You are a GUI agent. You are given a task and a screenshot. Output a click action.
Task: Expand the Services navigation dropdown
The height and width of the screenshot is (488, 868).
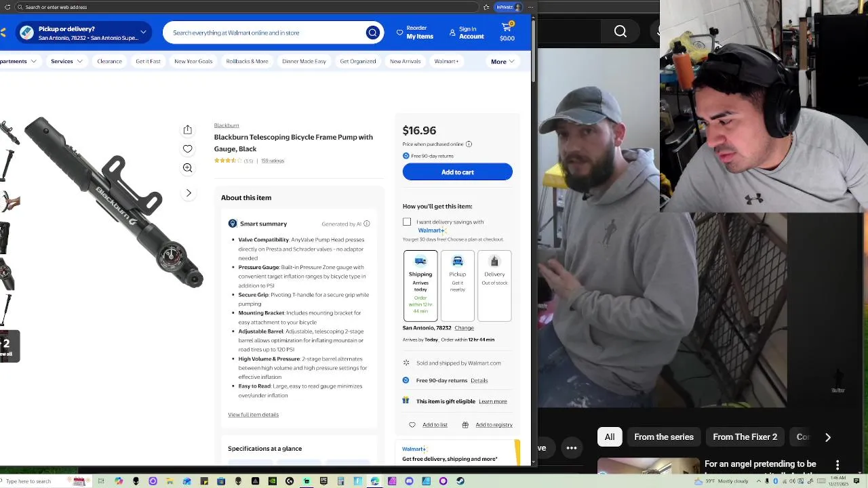click(x=66, y=61)
